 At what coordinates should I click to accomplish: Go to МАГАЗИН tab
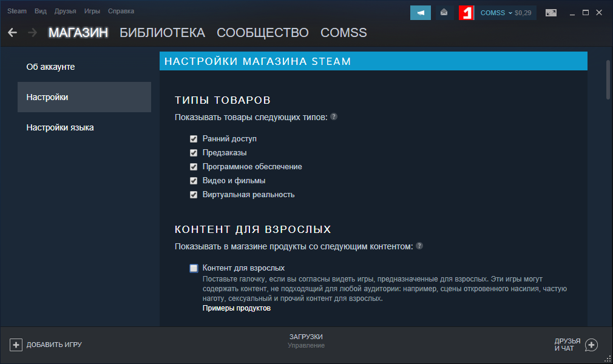click(78, 32)
